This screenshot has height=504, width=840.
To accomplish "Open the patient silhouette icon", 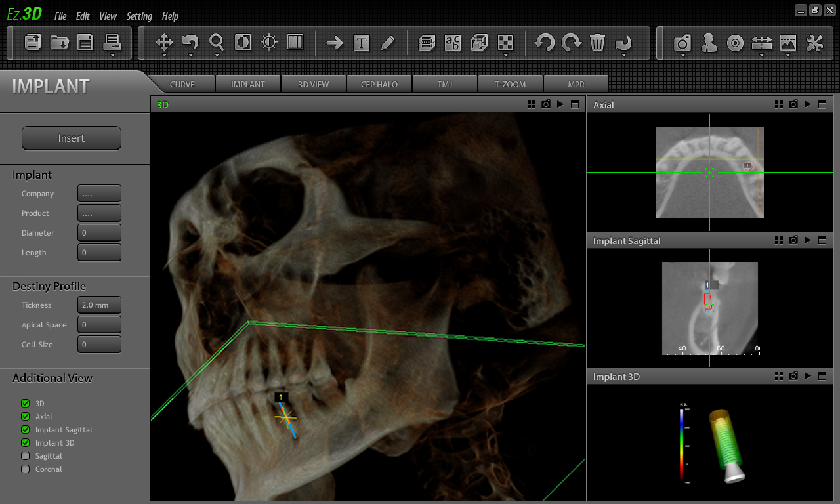I will click(709, 43).
